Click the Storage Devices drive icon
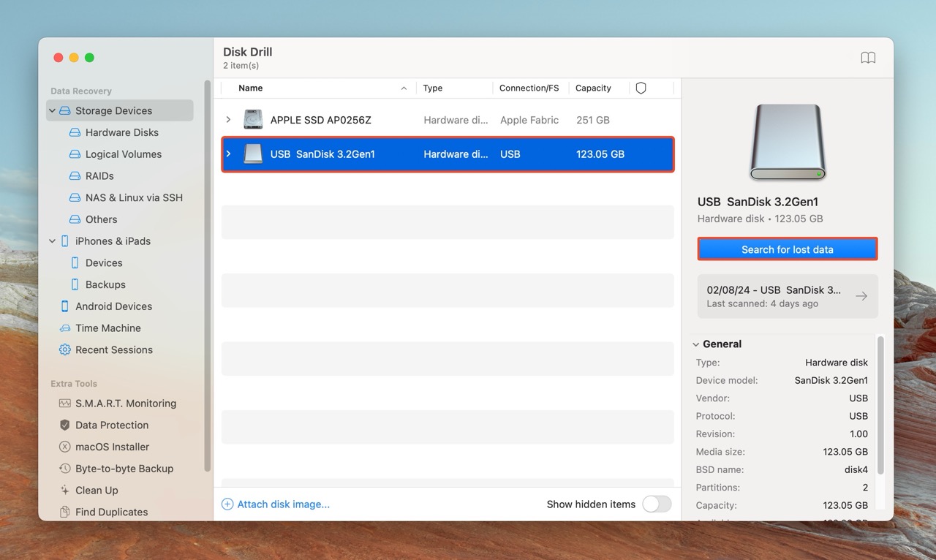This screenshot has height=560, width=936. pyautogui.click(x=65, y=110)
